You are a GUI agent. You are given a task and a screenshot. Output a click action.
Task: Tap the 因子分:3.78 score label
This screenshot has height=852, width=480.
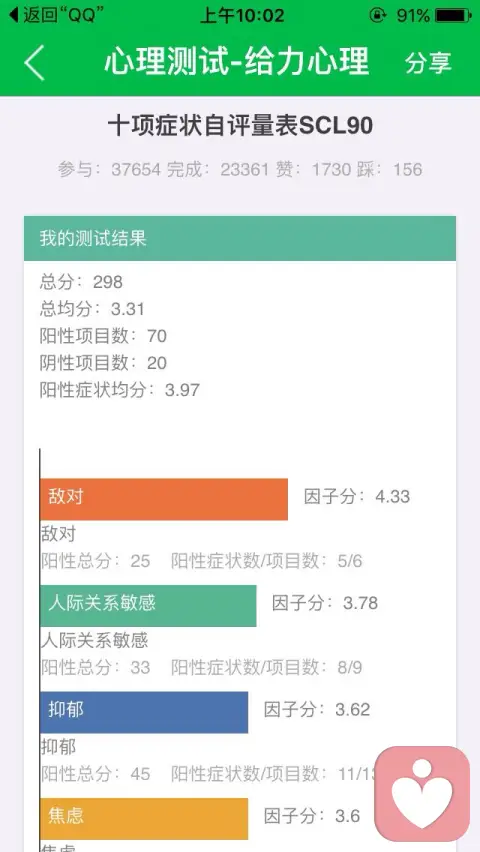pos(325,603)
